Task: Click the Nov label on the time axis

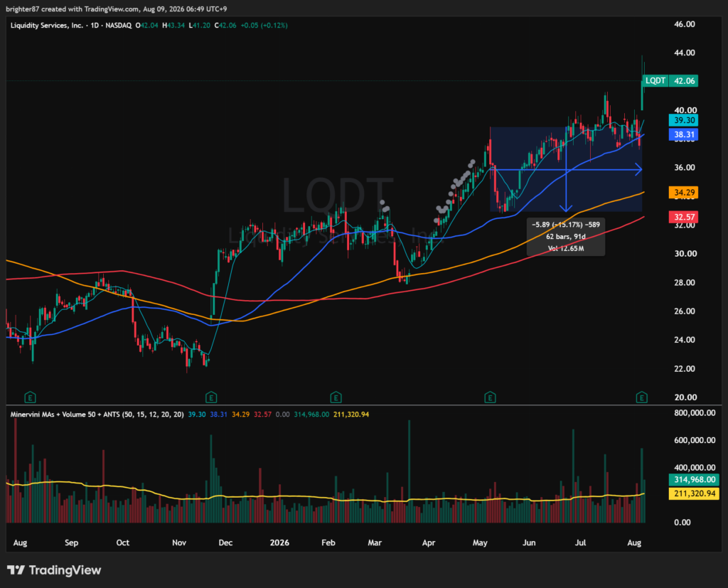Action: pos(179,542)
